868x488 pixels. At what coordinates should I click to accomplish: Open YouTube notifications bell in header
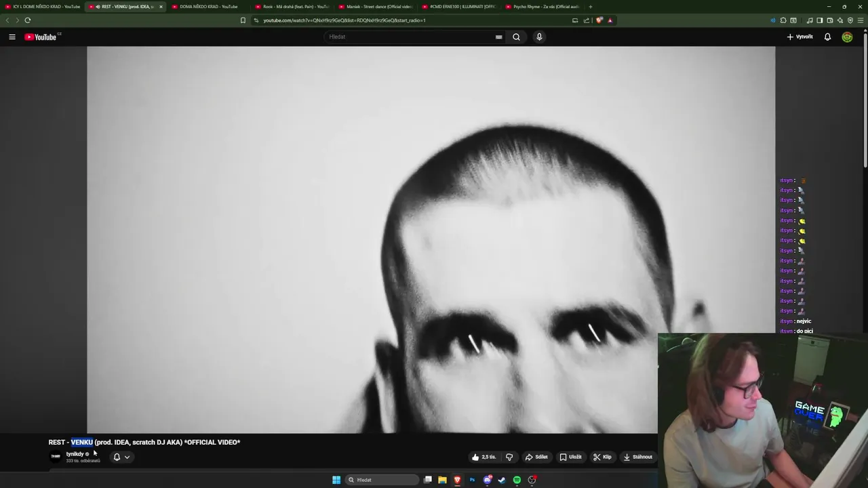(827, 37)
